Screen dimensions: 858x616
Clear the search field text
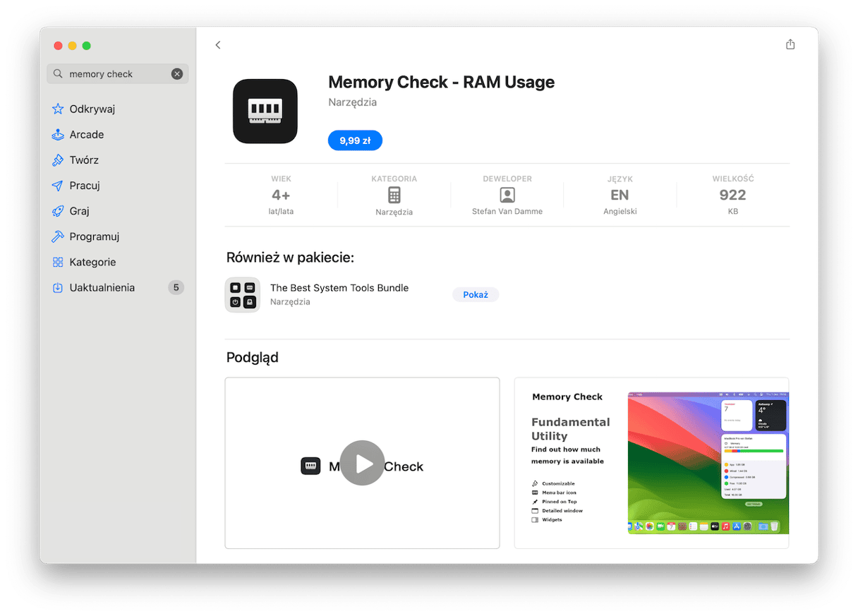(177, 74)
